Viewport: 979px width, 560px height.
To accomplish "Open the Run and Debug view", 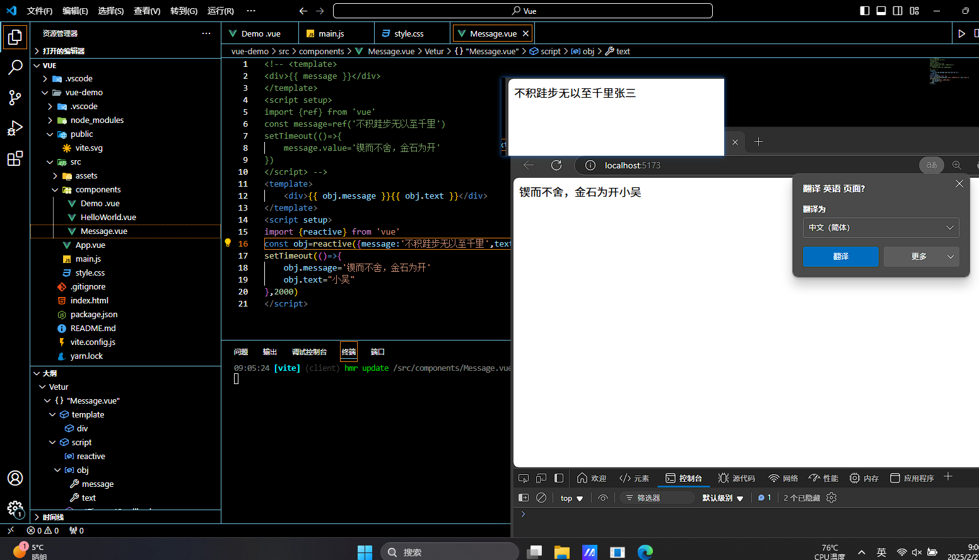I will click(x=15, y=128).
